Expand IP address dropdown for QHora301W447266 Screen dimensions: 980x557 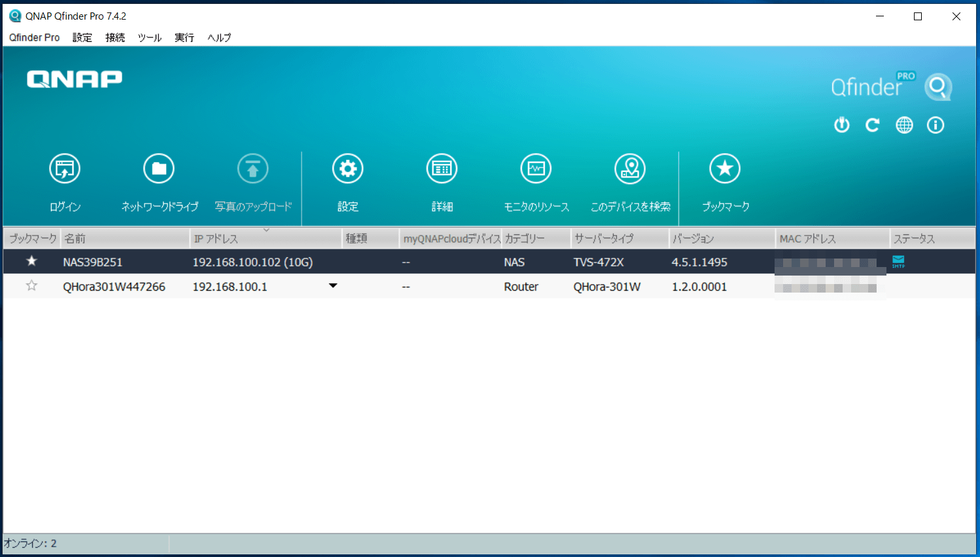(x=333, y=286)
